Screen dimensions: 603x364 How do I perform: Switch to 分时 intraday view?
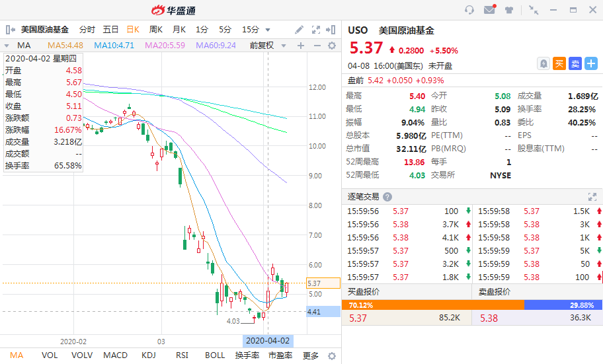87,30
